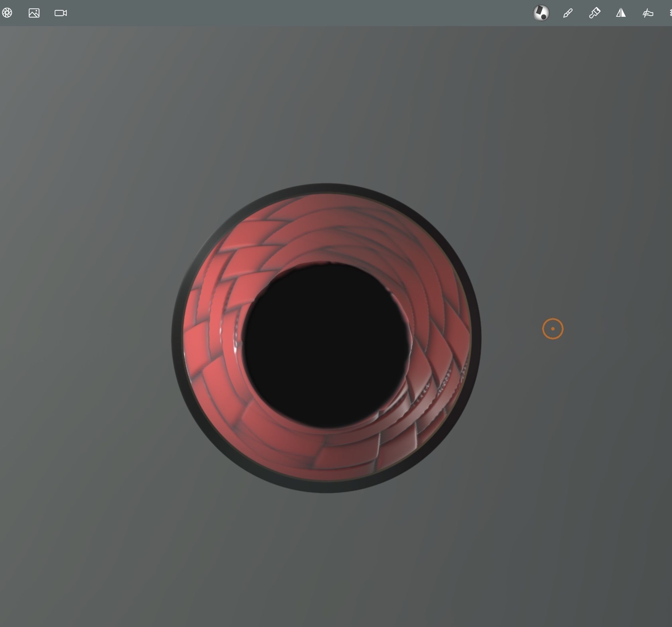This screenshot has height=627, width=672.
Task: Open the partially visible layers icon
Action: click(670, 13)
